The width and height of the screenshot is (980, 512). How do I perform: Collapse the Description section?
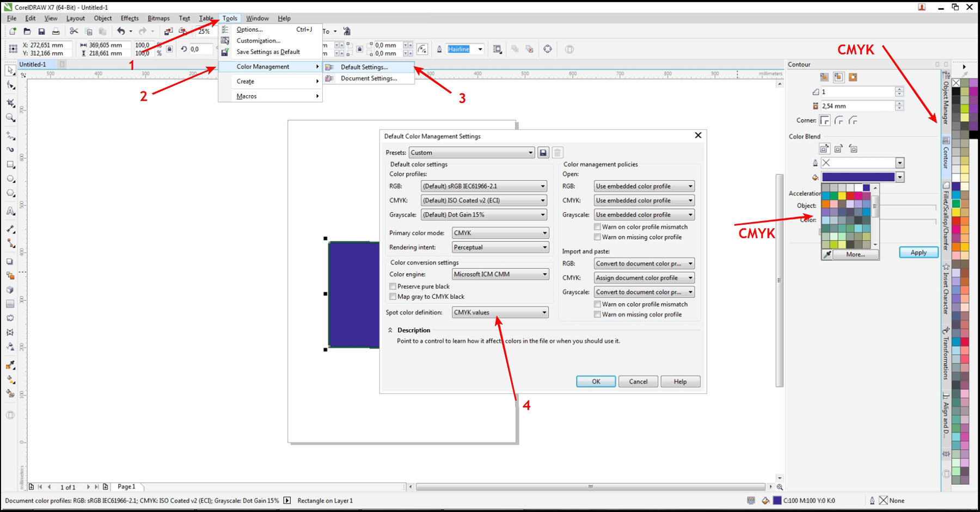(390, 330)
